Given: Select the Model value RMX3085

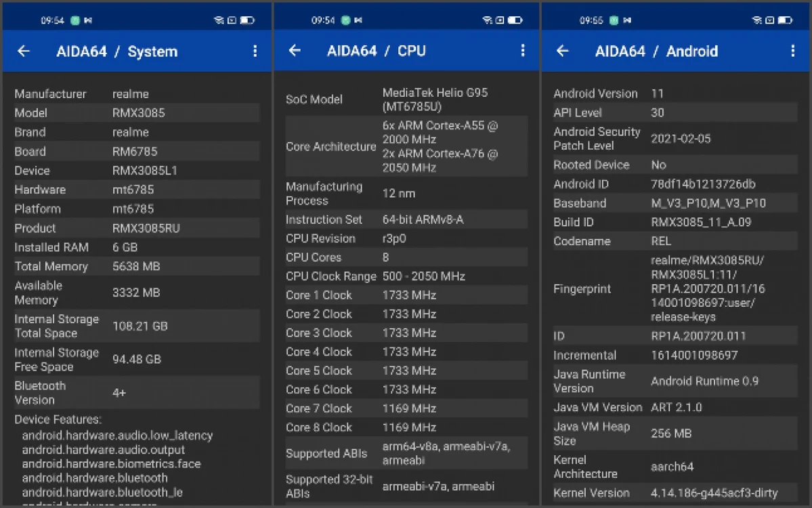Looking at the screenshot, I should point(138,113).
